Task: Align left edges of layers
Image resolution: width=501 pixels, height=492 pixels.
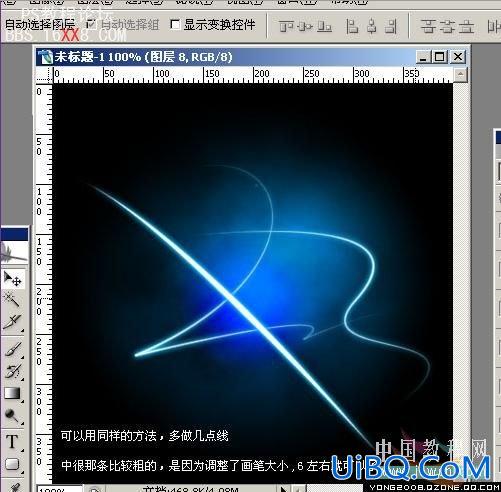Action: [x=352, y=26]
